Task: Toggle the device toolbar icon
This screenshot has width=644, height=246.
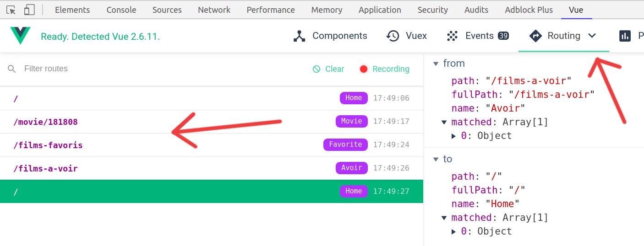Action: tap(29, 10)
